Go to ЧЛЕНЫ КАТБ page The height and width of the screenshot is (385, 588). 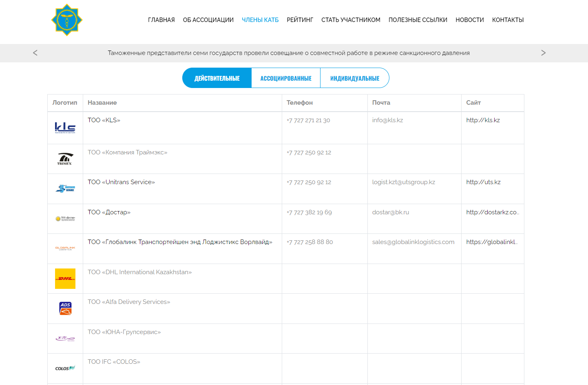tap(260, 20)
